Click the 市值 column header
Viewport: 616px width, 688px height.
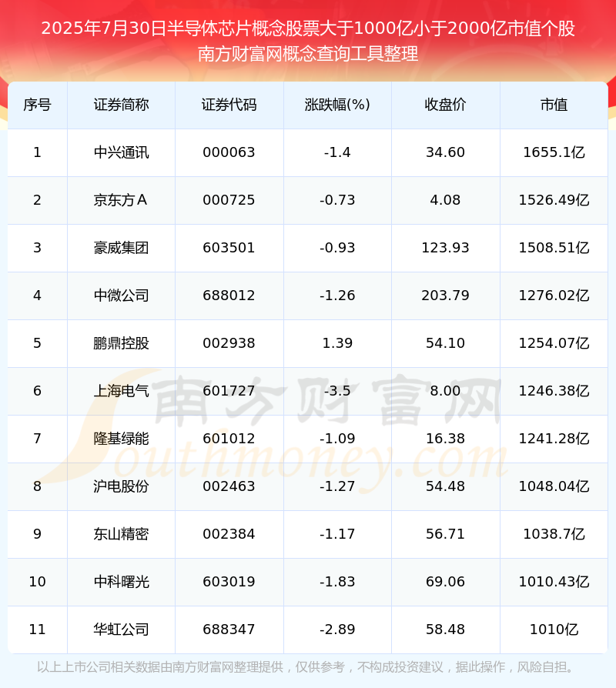tap(554, 105)
